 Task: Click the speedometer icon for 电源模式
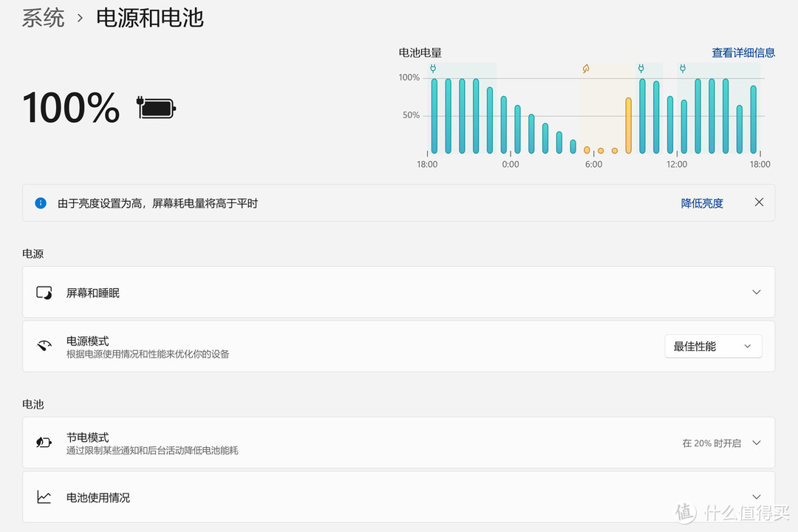[x=44, y=346]
